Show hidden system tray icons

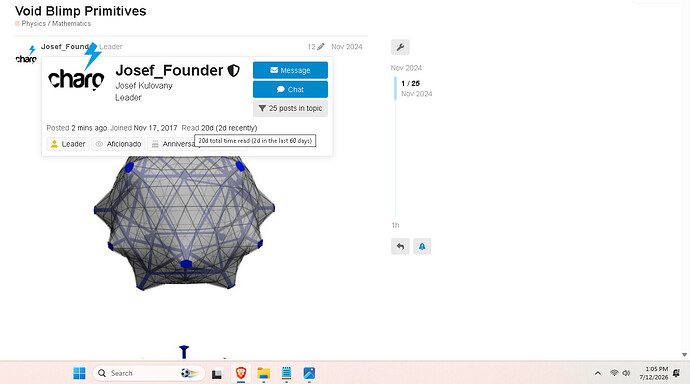click(598, 373)
